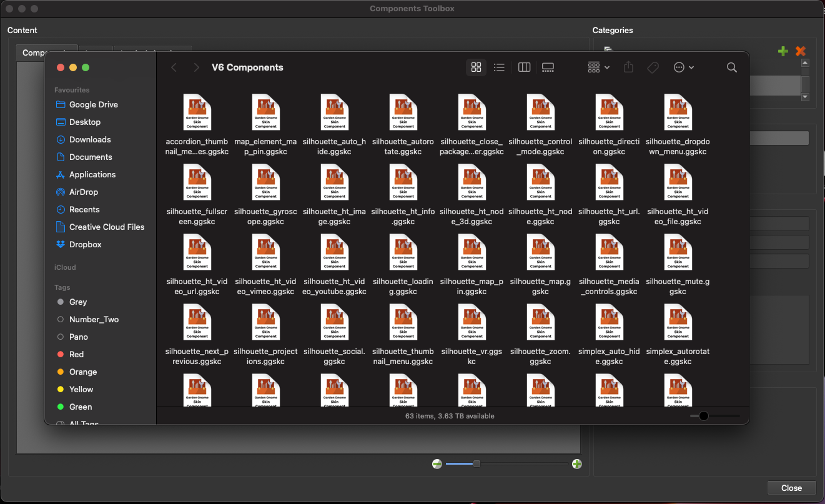Switch Finder to gallery view
Viewport: 825px width, 504px height.
click(x=548, y=67)
